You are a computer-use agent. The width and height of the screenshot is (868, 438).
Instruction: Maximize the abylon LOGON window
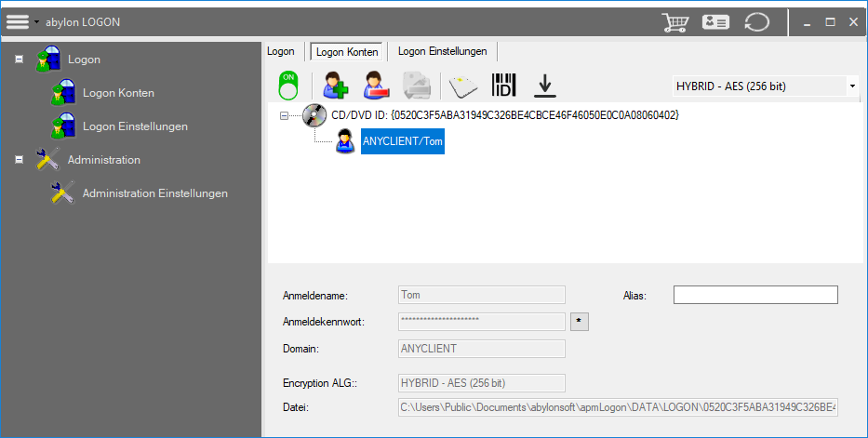coord(830,22)
